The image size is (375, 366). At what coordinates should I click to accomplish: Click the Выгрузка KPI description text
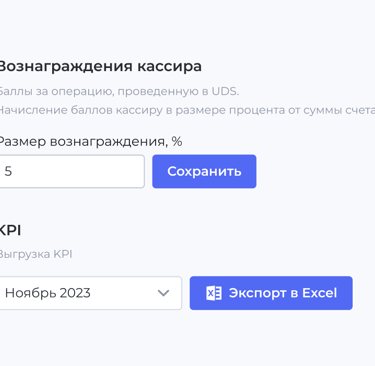coord(36,254)
